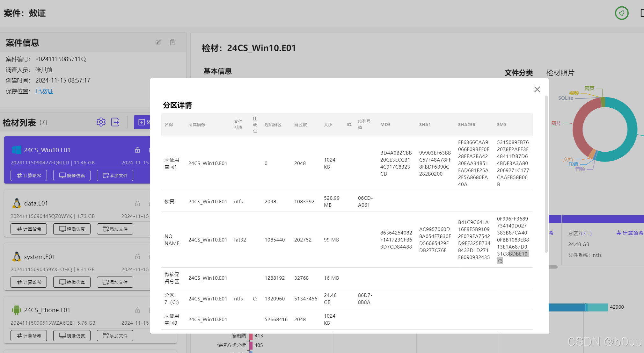Open the F:\数证 save location link

(x=44, y=91)
